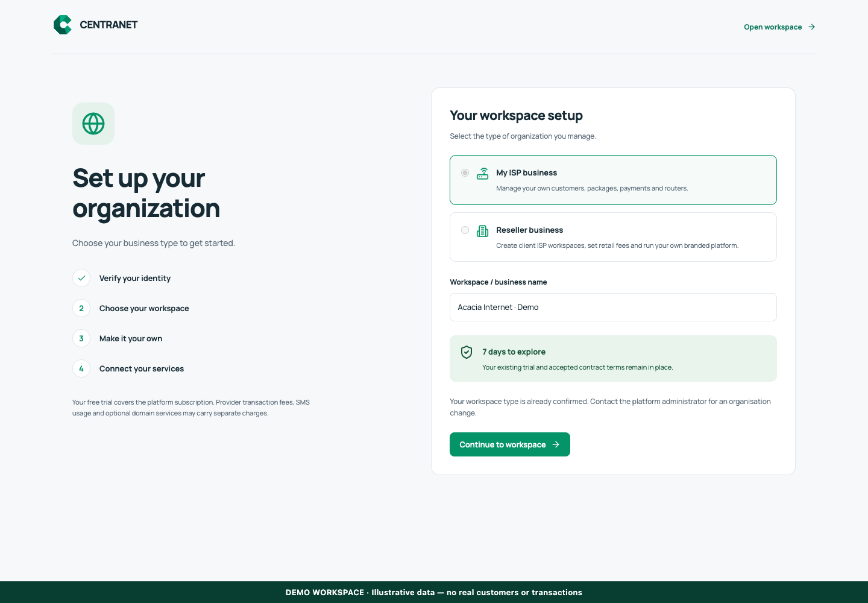Select the Choose your workspace step
Viewport: 868px width, 603px height.
(x=144, y=308)
